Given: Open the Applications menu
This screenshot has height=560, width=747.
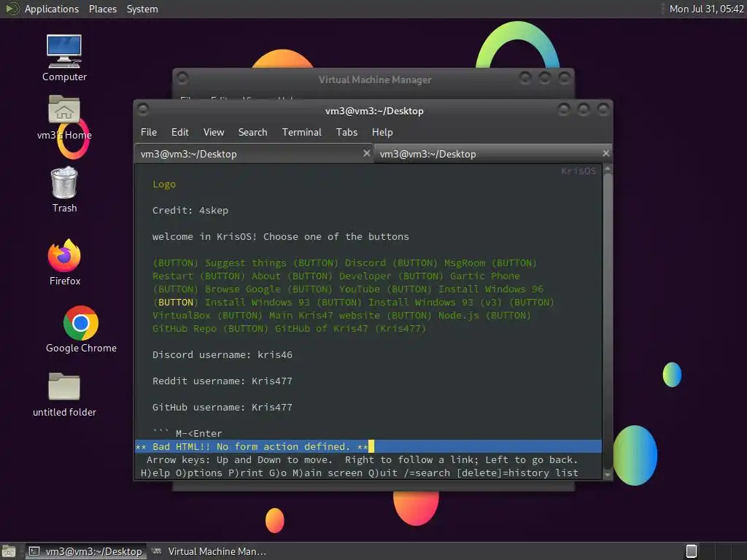Looking at the screenshot, I should [52, 9].
